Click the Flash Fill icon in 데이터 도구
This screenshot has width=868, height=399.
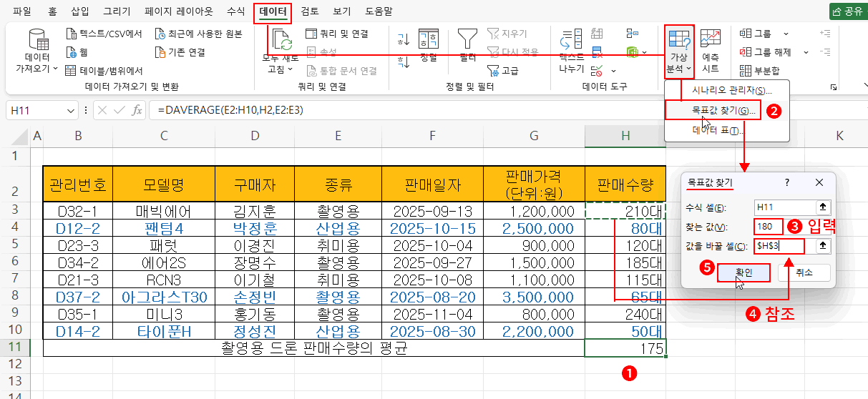click(598, 34)
